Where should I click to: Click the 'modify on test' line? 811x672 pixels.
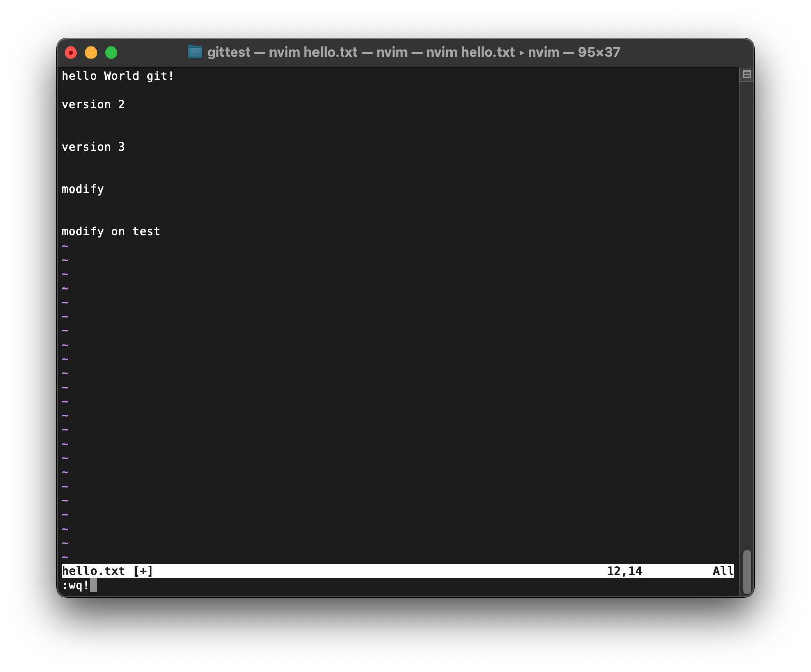pyautogui.click(x=111, y=231)
